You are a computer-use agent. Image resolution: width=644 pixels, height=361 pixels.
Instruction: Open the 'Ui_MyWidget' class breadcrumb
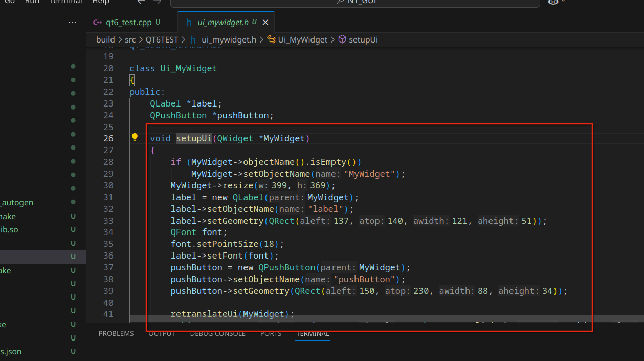[x=303, y=39]
